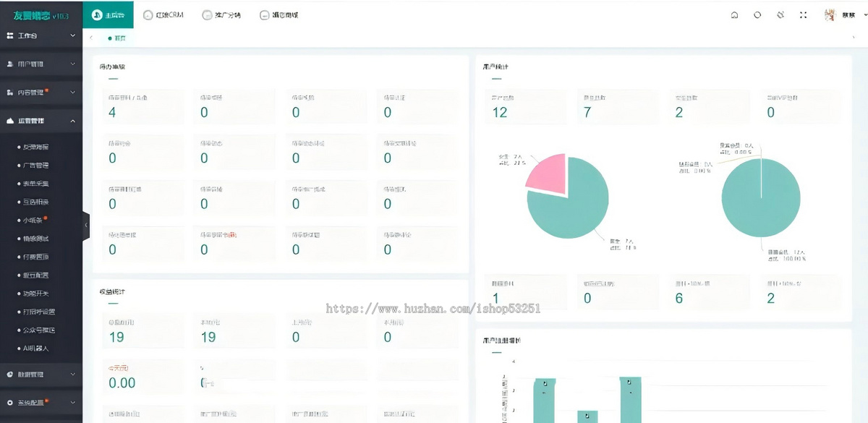Toggle fullscreen with the four-corner icon

(804, 14)
